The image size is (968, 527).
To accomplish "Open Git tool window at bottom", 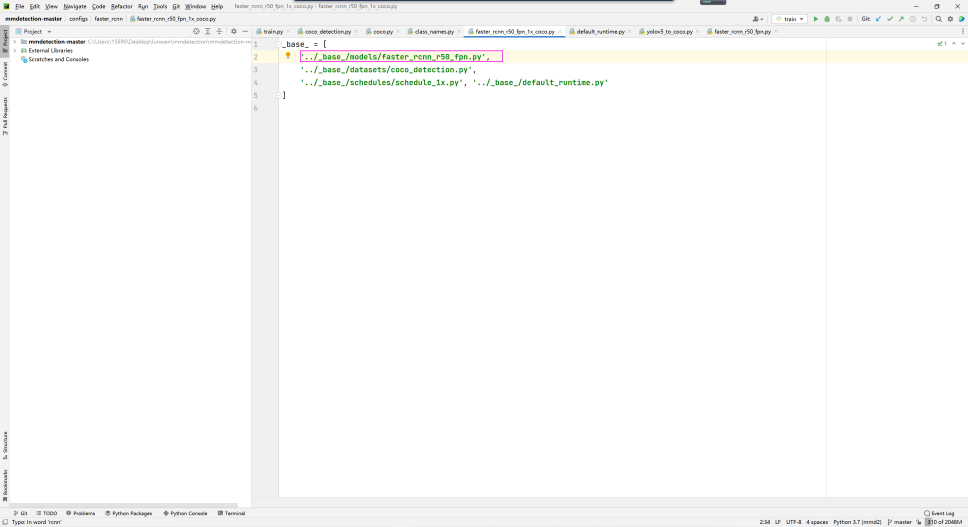I will (20, 513).
